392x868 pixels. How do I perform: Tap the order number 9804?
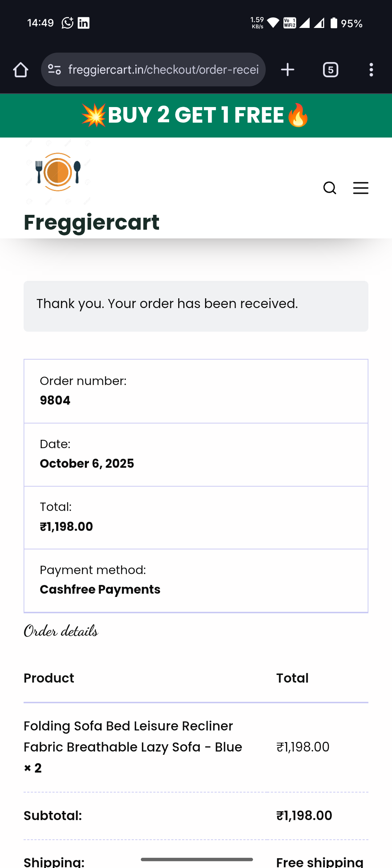click(x=55, y=401)
